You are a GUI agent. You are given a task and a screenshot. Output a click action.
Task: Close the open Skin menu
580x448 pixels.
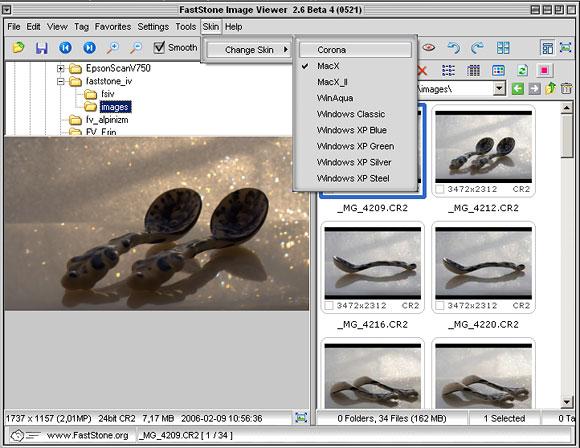(210, 27)
